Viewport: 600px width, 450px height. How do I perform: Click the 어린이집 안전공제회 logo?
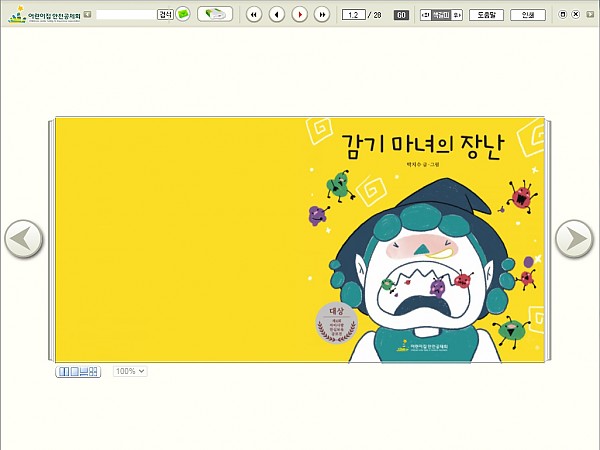click(x=44, y=15)
